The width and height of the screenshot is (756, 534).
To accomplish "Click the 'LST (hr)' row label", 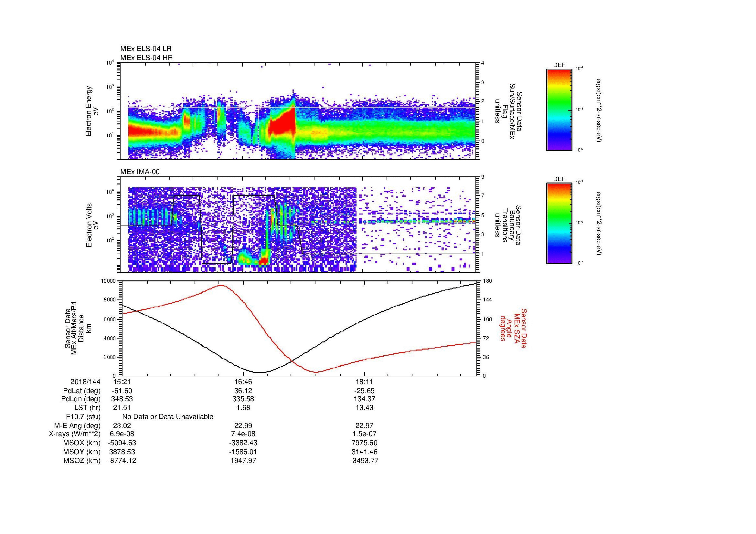I will coord(87,408).
